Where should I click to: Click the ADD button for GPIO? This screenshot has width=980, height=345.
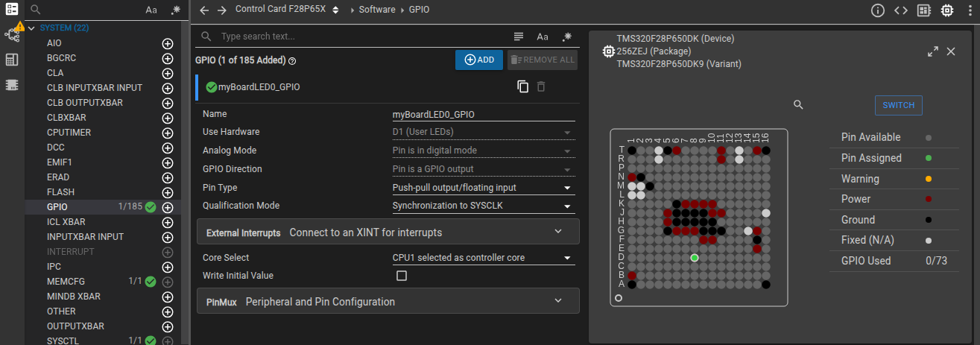click(x=479, y=60)
